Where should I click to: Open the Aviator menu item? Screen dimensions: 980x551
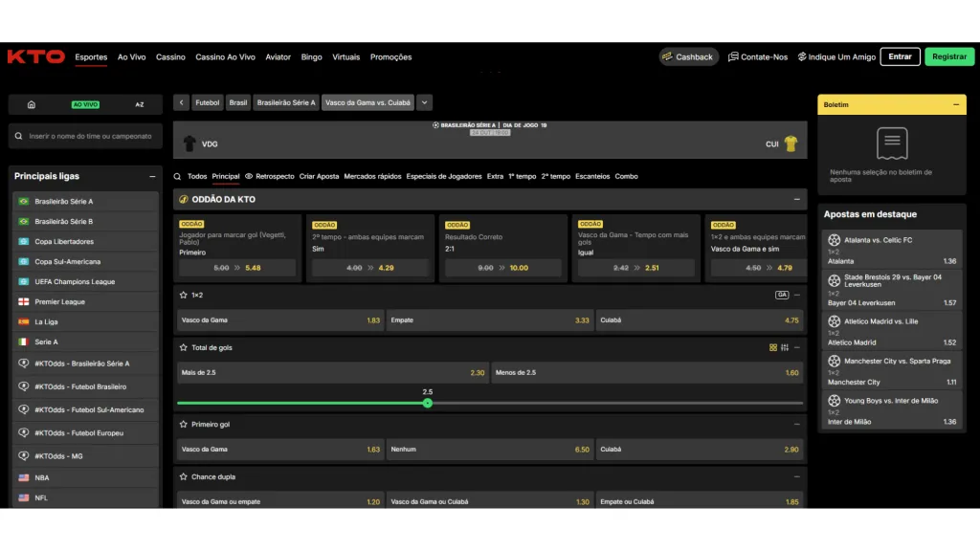[x=278, y=56]
